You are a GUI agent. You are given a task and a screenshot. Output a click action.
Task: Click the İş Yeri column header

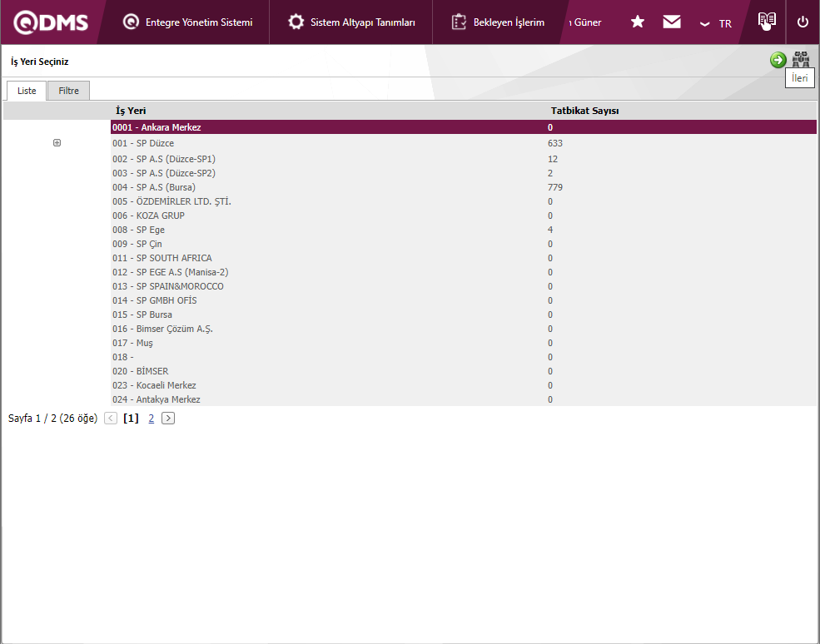pos(131,111)
